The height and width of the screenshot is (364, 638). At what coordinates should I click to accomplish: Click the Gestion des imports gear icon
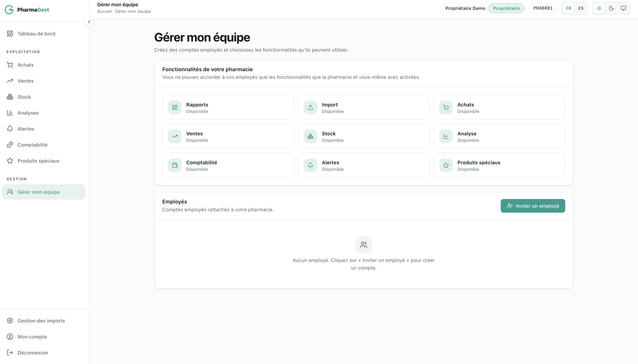tap(10, 321)
